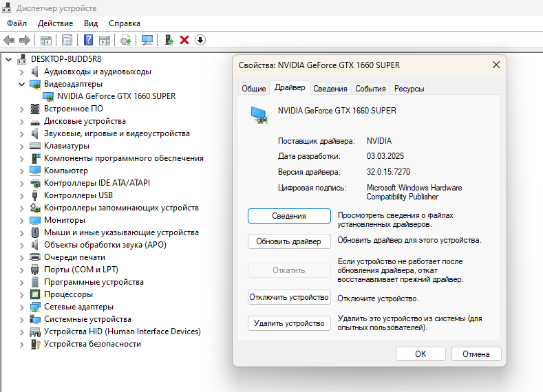Image resolution: width=543 pixels, height=392 pixels.
Task: Expand the Объекты обработки звука (APO) node
Action: [x=22, y=246]
